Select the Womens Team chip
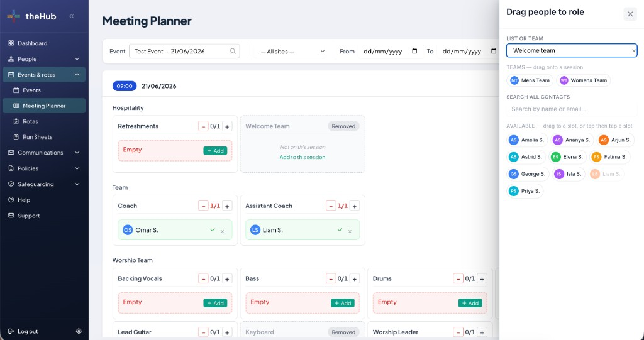 (583, 80)
